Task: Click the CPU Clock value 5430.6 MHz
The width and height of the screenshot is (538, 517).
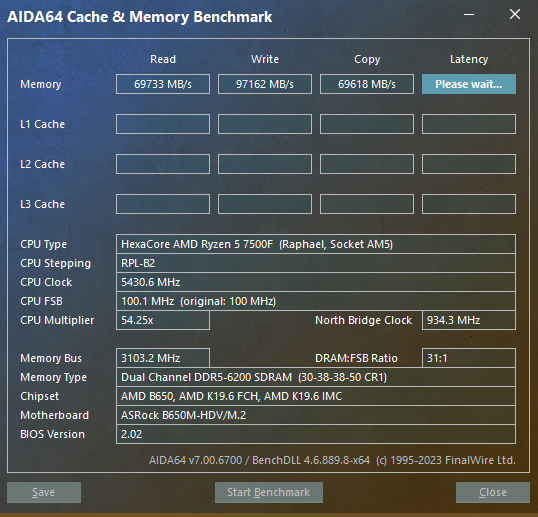Action: [x=316, y=282]
